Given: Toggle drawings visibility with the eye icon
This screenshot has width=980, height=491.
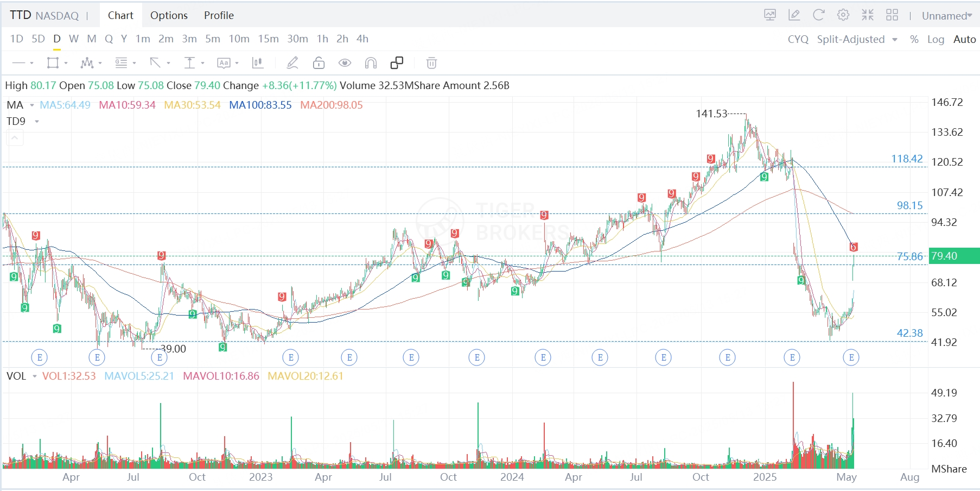Looking at the screenshot, I should point(345,63).
